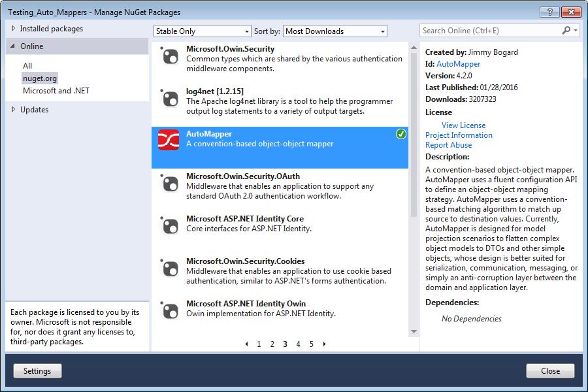
Task: Select the AutoMapper package title
Action: click(209, 134)
